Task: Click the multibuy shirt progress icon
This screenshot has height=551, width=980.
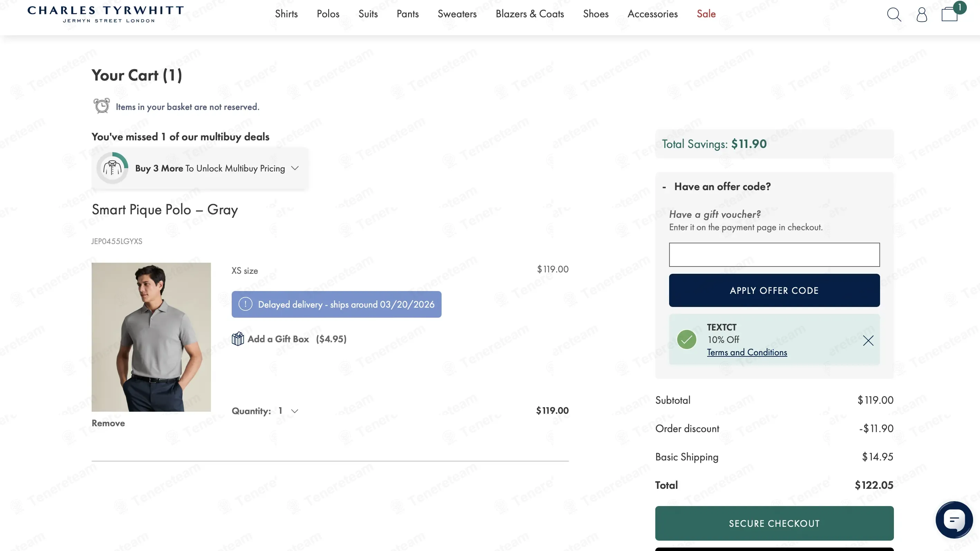Action: (112, 168)
